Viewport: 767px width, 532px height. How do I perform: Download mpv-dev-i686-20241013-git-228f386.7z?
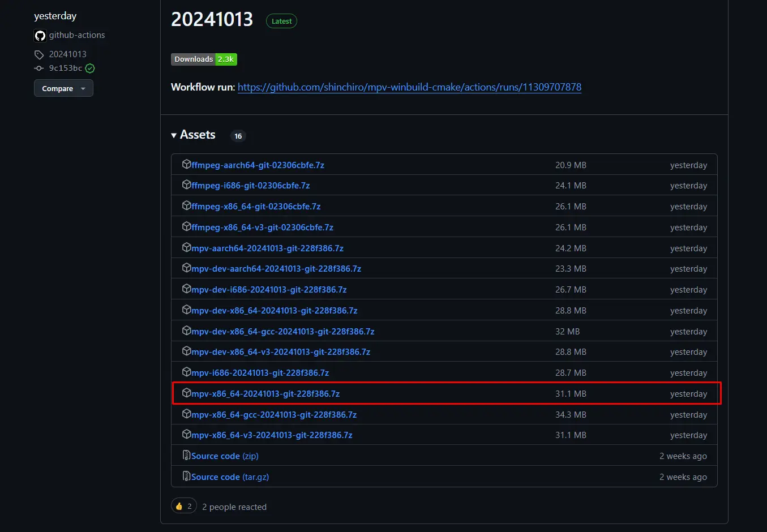tap(269, 290)
